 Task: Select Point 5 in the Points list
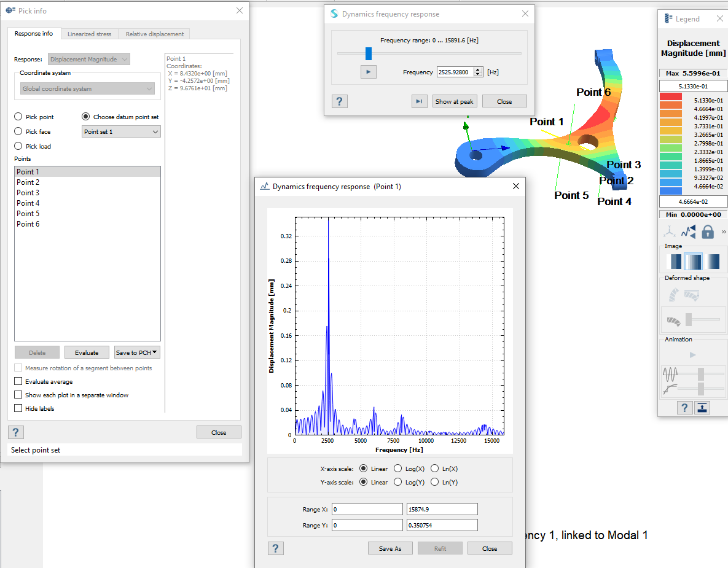pos(87,213)
